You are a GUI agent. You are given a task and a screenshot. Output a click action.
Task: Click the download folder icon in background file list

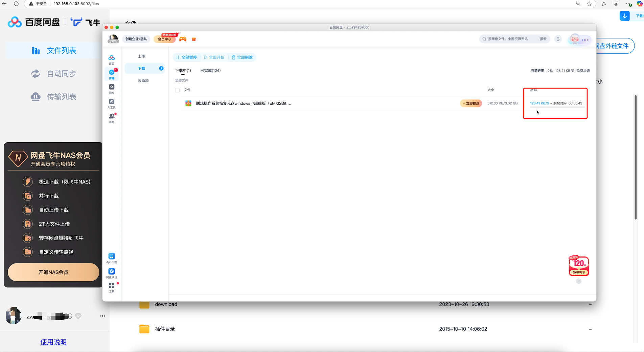click(x=144, y=304)
